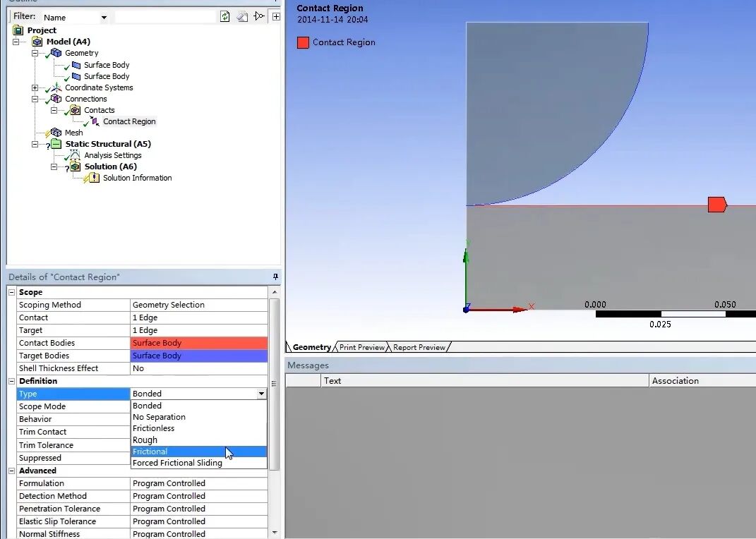Click the coordinate triad origin in viewport
Viewport: 756px width, 539px height.
[466, 309]
